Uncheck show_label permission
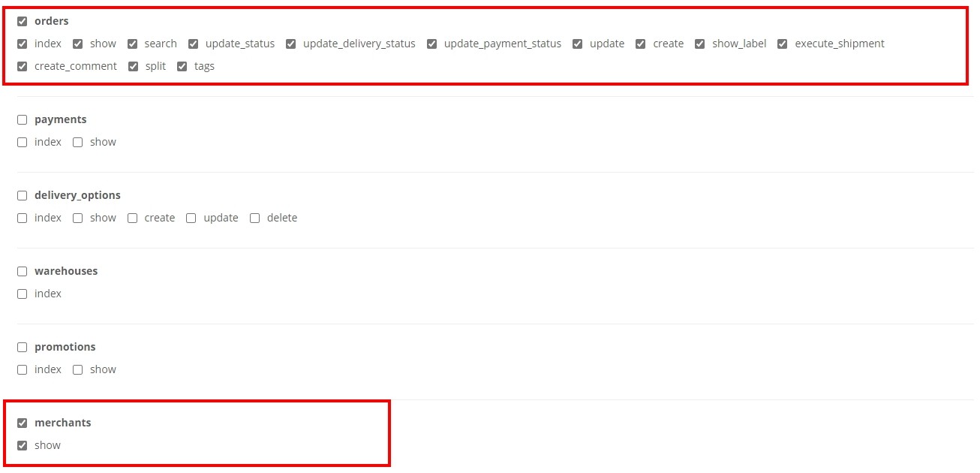This screenshot has height=473, width=980. [x=700, y=44]
